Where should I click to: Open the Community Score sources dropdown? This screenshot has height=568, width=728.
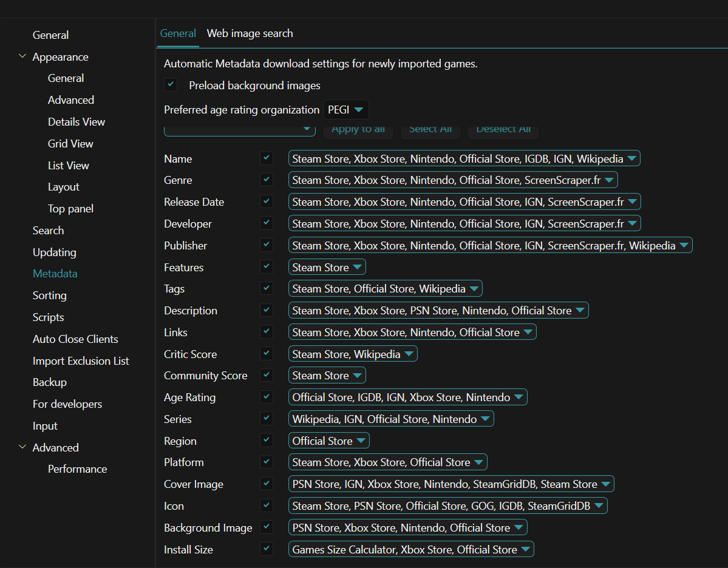(x=327, y=376)
